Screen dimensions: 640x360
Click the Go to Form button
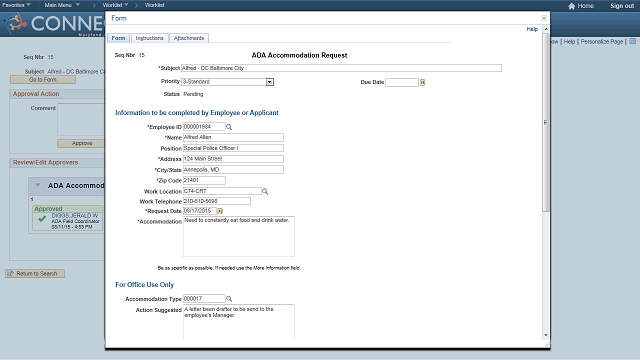(x=43, y=80)
